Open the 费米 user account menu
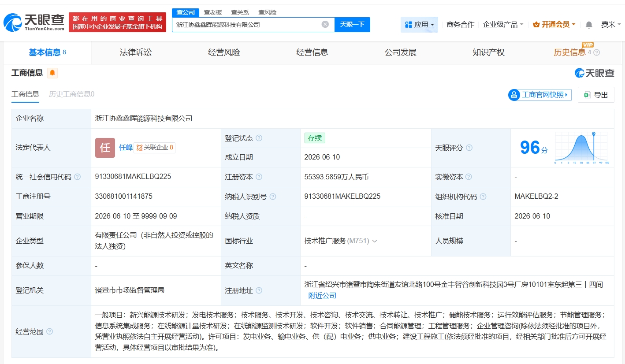625x364 pixels. 611,25
